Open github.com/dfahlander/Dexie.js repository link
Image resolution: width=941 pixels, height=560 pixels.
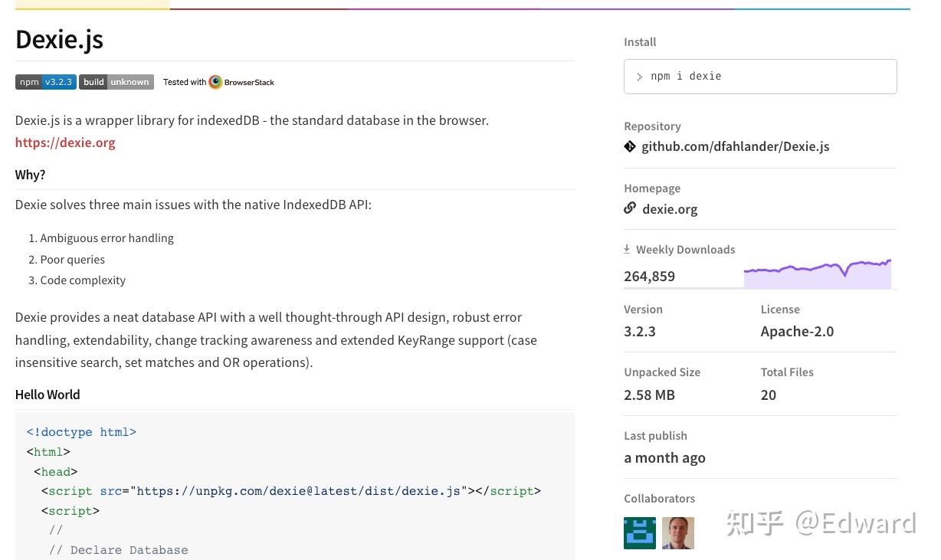(x=735, y=146)
